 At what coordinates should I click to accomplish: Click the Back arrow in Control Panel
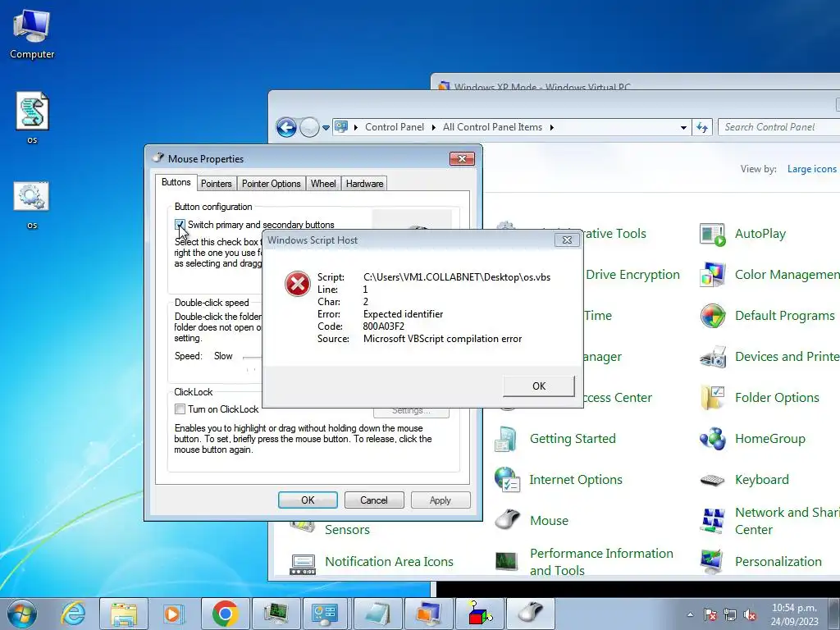click(286, 127)
